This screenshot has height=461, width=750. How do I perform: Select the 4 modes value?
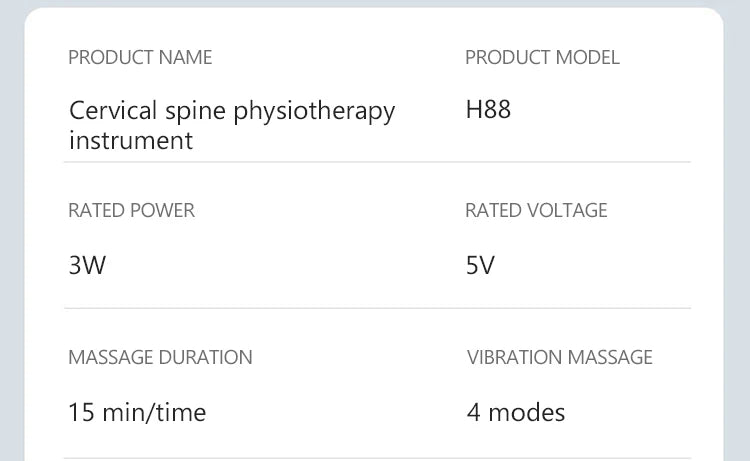click(515, 412)
